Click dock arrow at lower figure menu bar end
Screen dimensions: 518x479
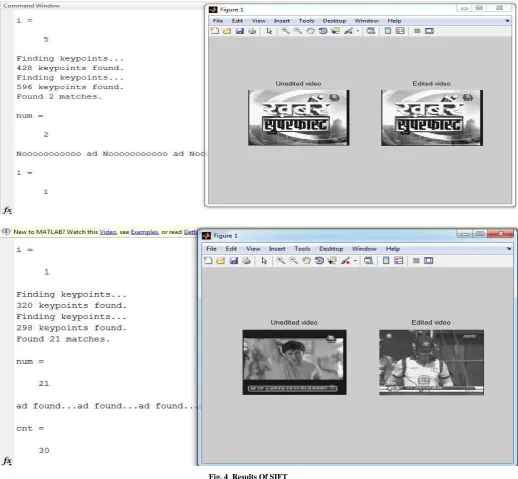[x=509, y=248]
